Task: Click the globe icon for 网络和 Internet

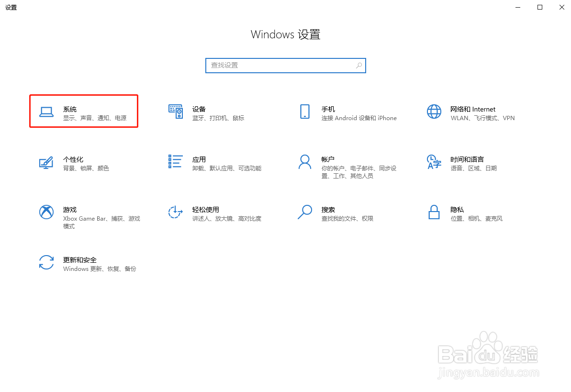Action: coord(434,112)
